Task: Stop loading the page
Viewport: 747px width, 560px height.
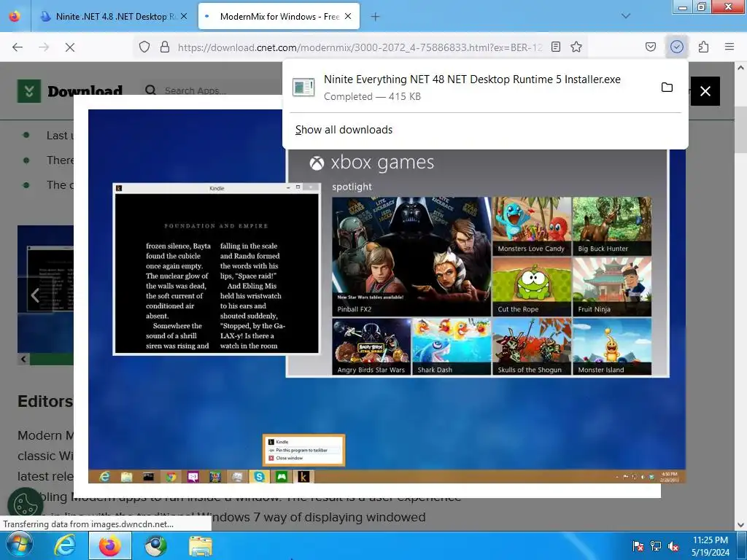Action: click(69, 47)
